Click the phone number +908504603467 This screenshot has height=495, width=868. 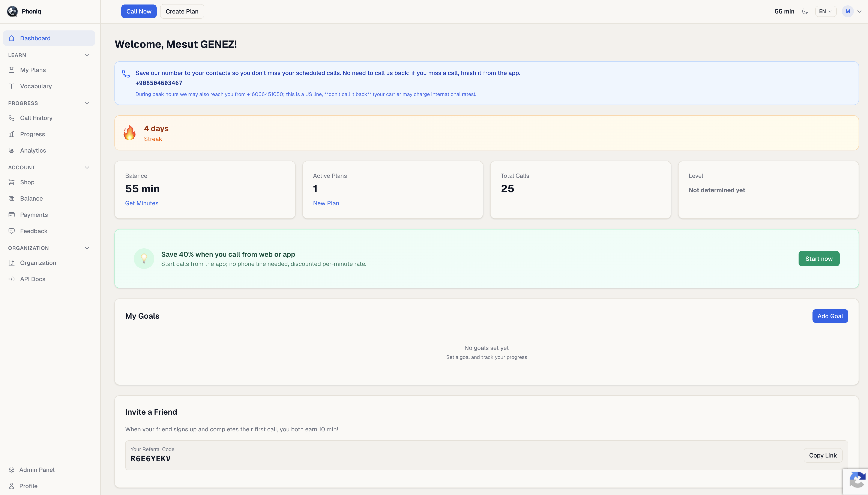[159, 83]
